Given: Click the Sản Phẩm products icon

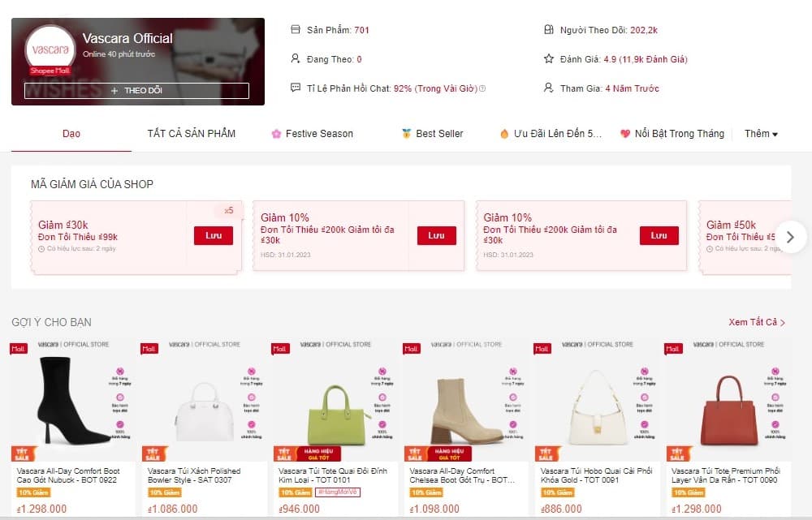Looking at the screenshot, I should coord(296,29).
